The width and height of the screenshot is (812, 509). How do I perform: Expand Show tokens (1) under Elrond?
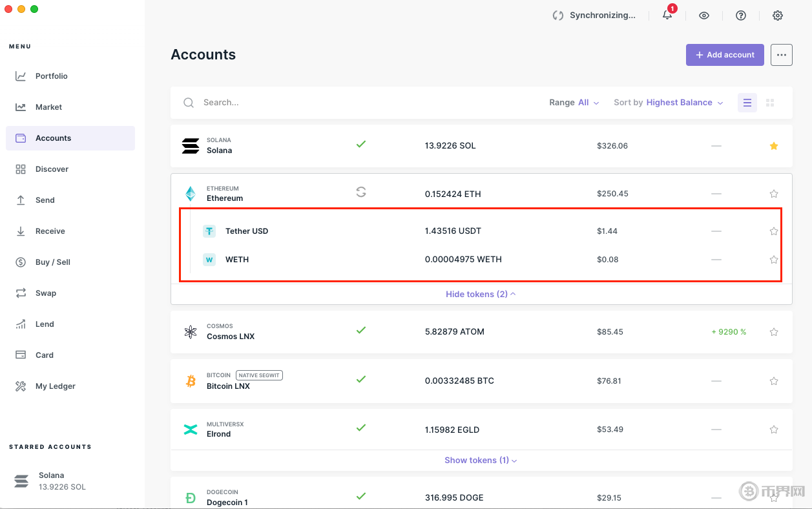click(x=481, y=461)
